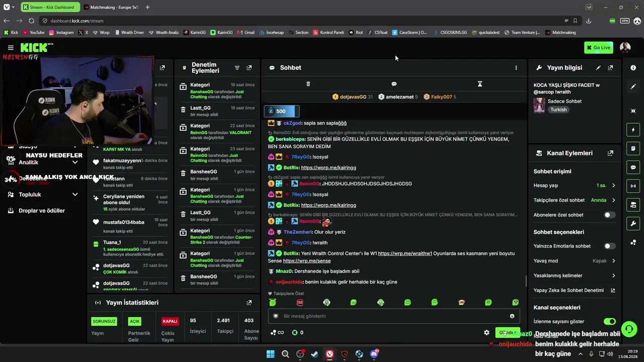
Task: Open the wrp.me/wraithw1 link in chat
Action: coord(405,253)
